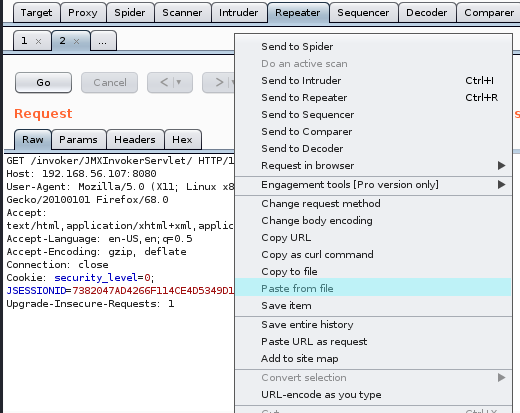Image resolution: width=520 pixels, height=413 pixels.
Task: Select Change request method
Action: (373, 204)
